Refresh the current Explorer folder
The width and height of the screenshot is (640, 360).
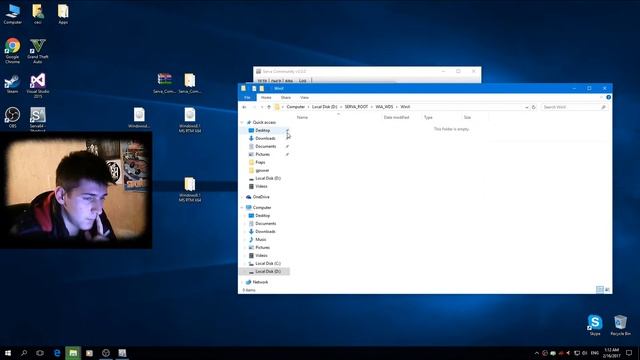pos(533,107)
